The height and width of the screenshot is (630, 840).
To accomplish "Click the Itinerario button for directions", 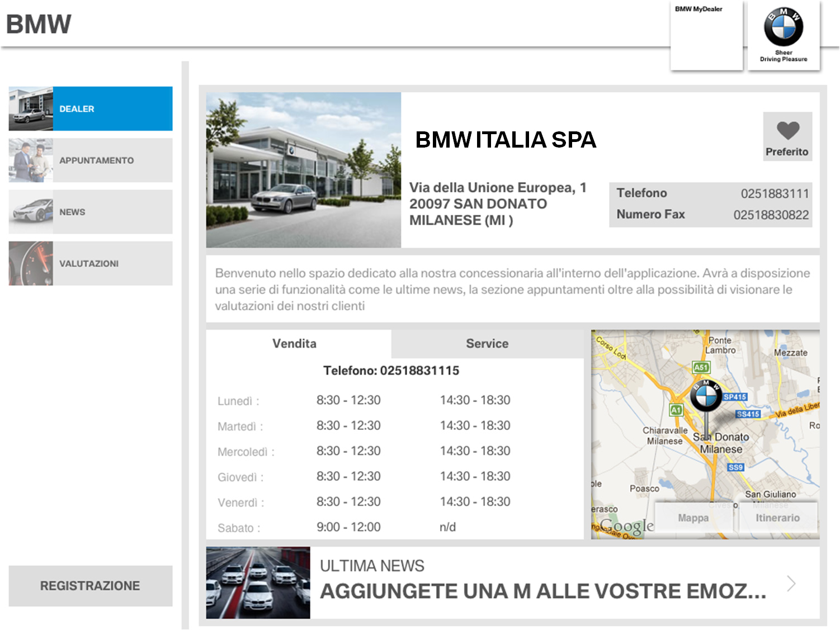I will click(x=777, y=518).
